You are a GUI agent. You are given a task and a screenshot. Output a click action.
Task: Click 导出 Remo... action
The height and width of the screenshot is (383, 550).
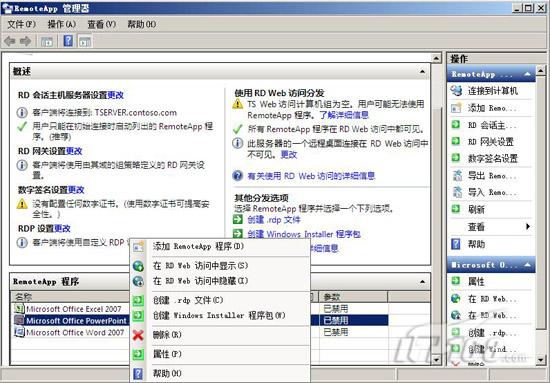[491, 175]
